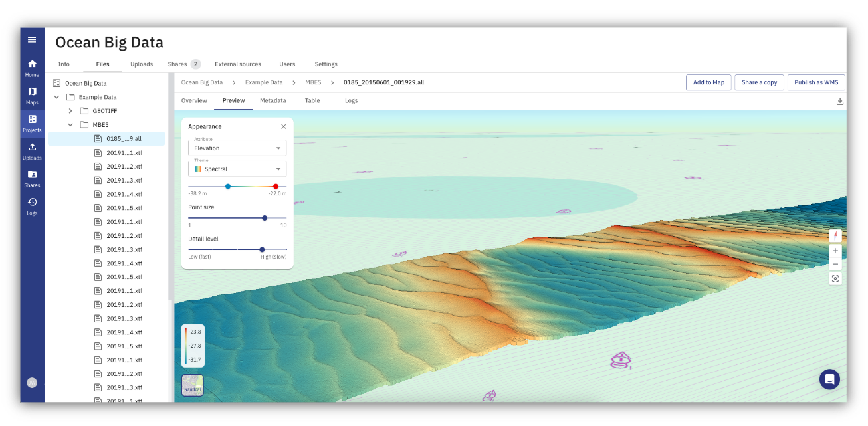Click the Publish as WMS button

pyautogui.click(x=816, y=82)
